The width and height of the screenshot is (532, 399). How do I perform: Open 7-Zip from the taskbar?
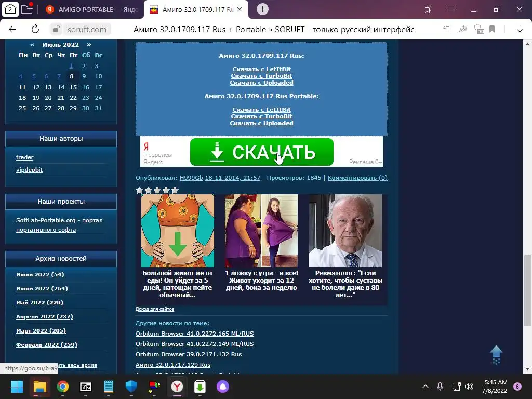pos(86,387)
